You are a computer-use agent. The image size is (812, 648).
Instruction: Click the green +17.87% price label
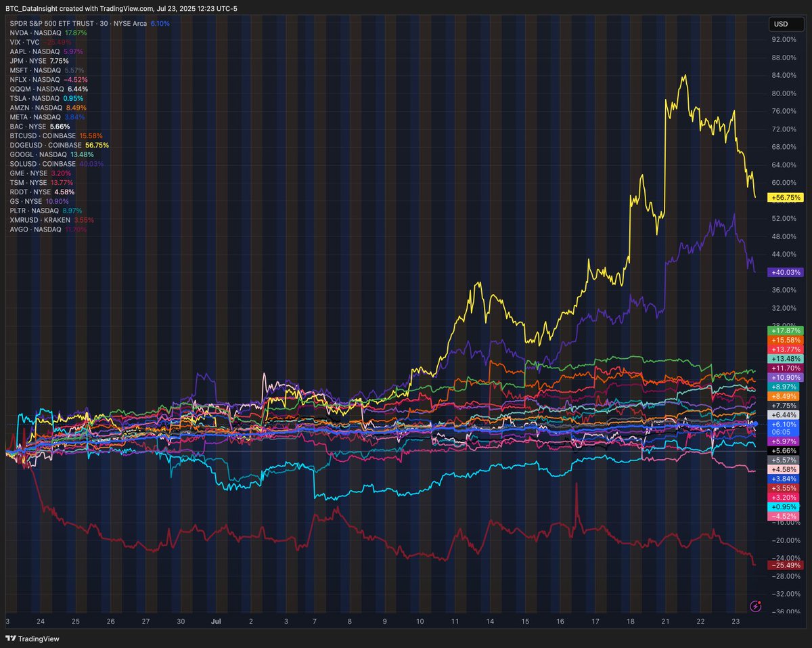click(x=784, y=330)
